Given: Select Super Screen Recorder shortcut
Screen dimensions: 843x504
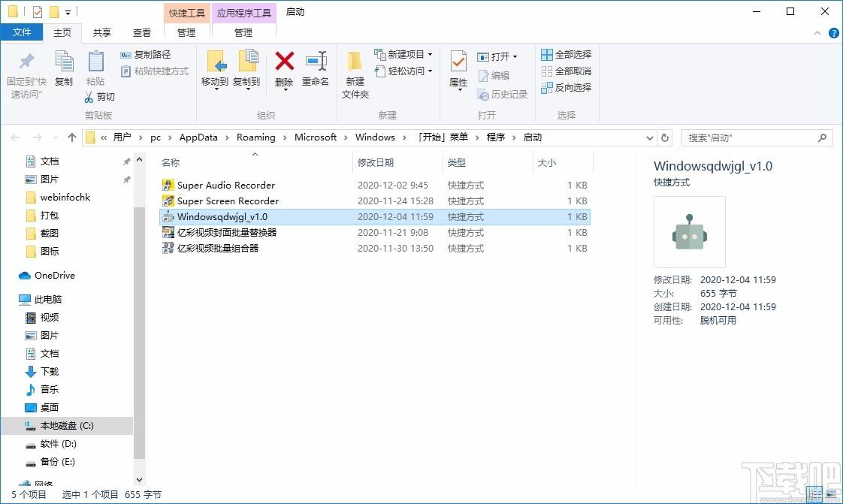Looking at the screenshot, I should (x=375, y=201).
